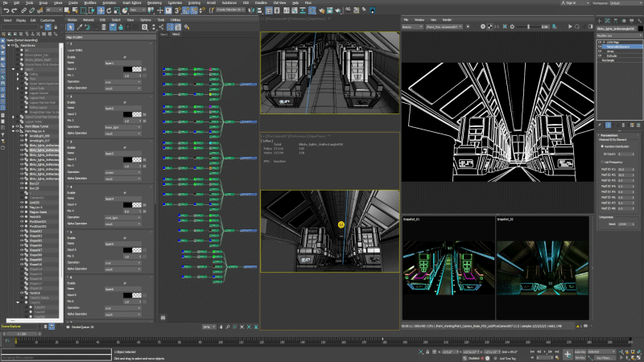
Task: Open the Rendering menu in main menu bar
Action: (153, 3)
